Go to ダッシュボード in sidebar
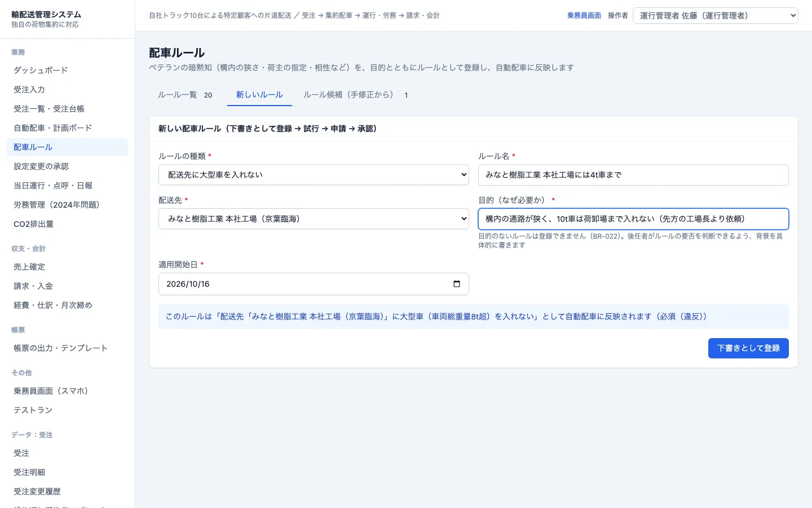Viewport: 812px width, 508px height. coord(67,71)
